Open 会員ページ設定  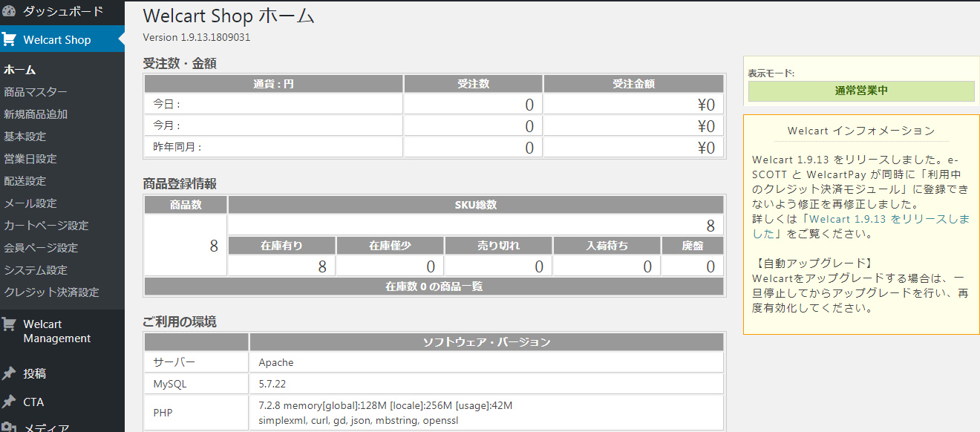(x=41, y=248)
